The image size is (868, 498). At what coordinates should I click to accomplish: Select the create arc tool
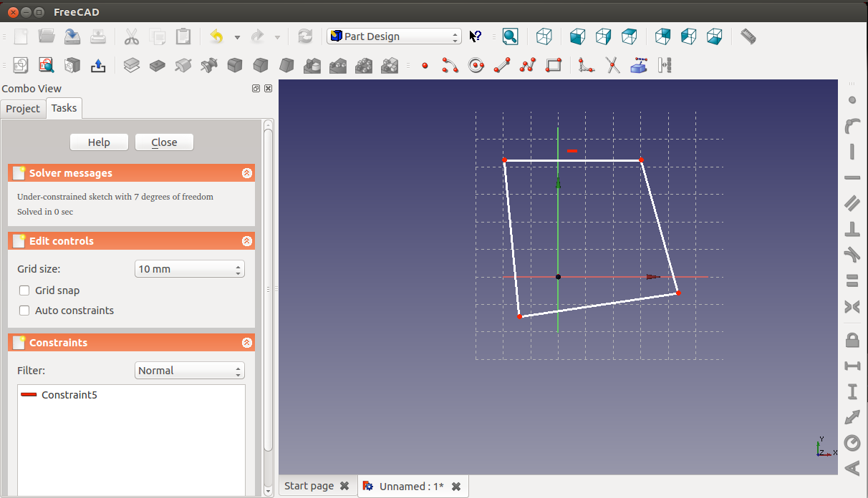(450, 66)
